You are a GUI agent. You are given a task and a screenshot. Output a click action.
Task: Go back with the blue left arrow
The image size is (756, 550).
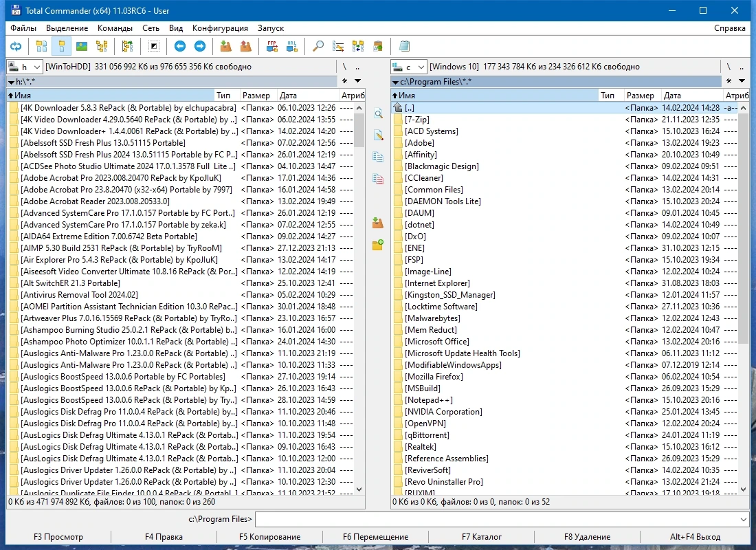(180, 46)
